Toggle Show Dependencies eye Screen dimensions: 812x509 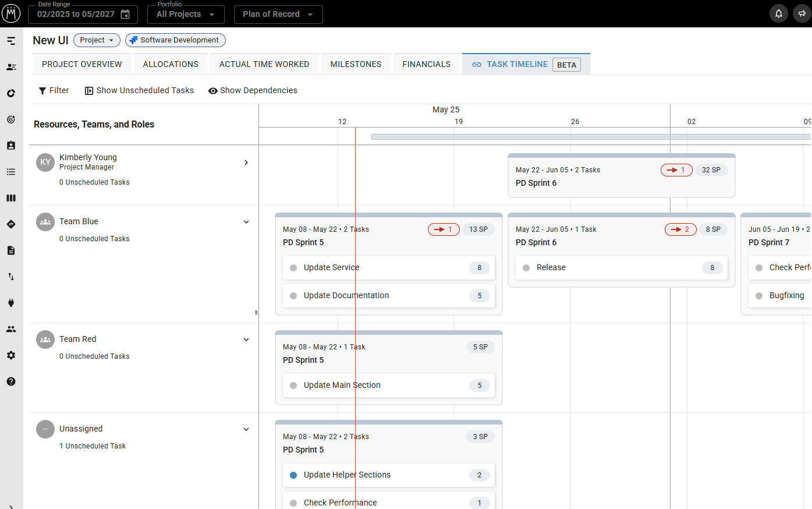click(x=253, y=90)
